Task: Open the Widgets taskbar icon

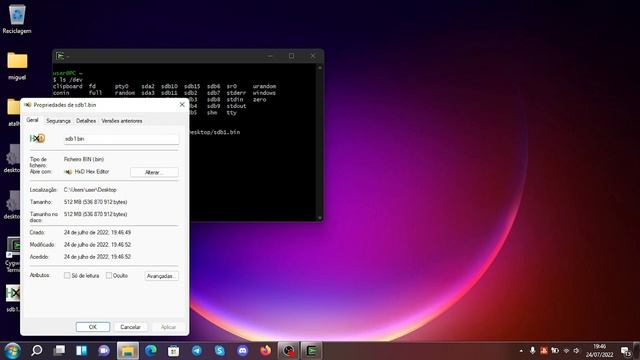Action: pyautogui.click(x=82, y=351)
